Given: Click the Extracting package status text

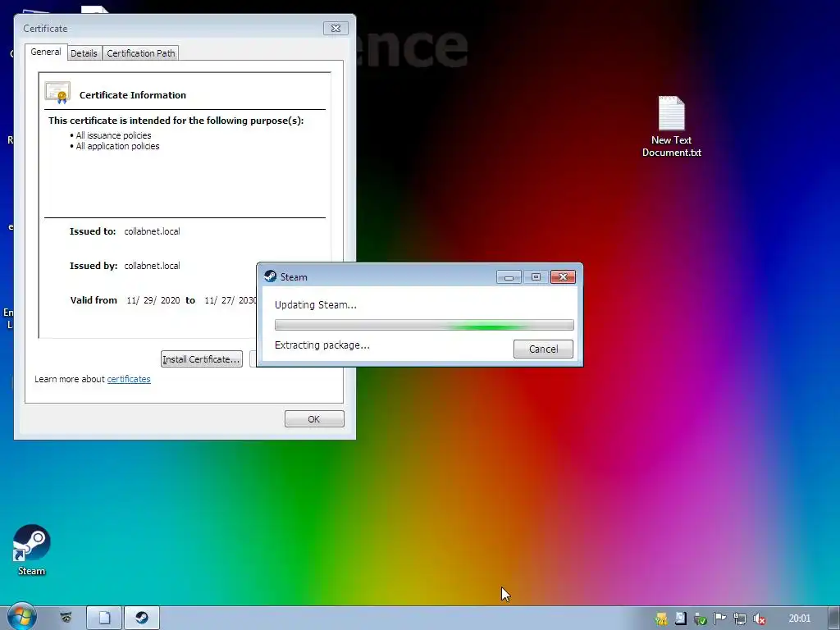Looking at the screenshot, I should (322, 345).
